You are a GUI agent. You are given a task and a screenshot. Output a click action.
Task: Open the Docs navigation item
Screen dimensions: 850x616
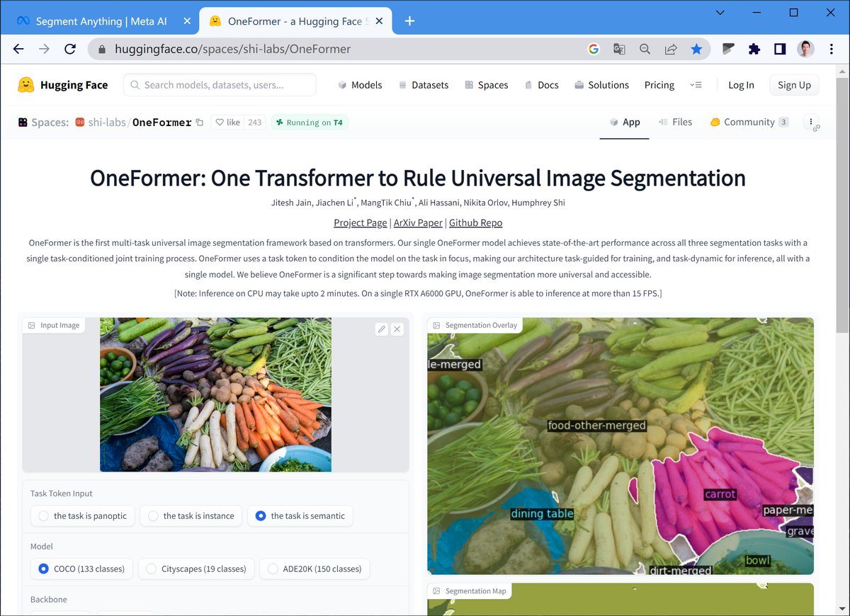[x=541, y=85]
